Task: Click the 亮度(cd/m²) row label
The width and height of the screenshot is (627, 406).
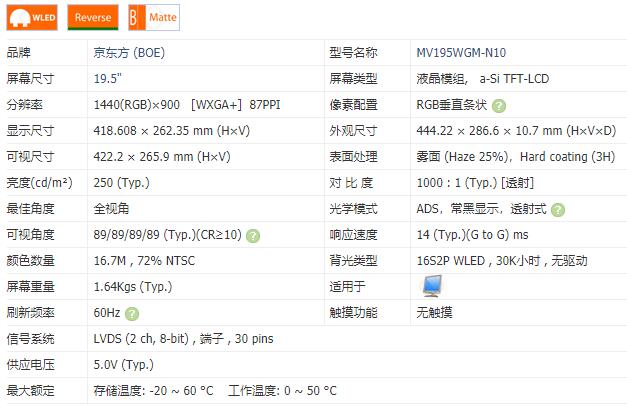Action: point(40,183)
